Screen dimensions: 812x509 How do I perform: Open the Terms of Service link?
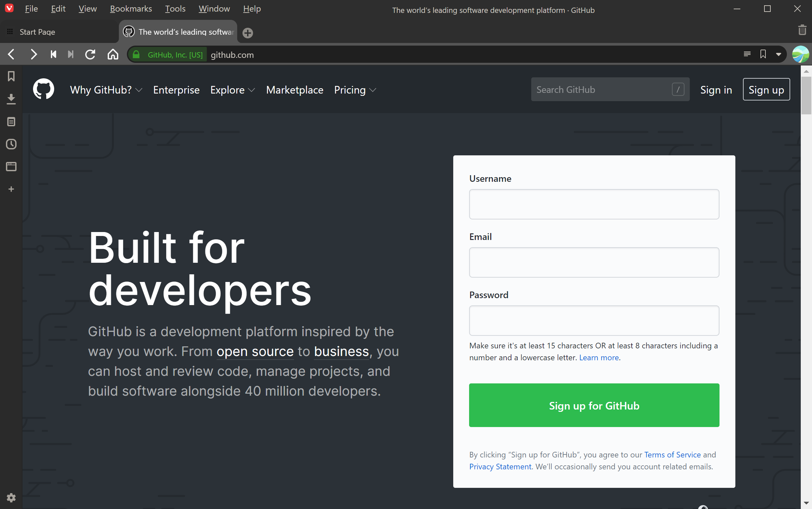pos(672,454)
